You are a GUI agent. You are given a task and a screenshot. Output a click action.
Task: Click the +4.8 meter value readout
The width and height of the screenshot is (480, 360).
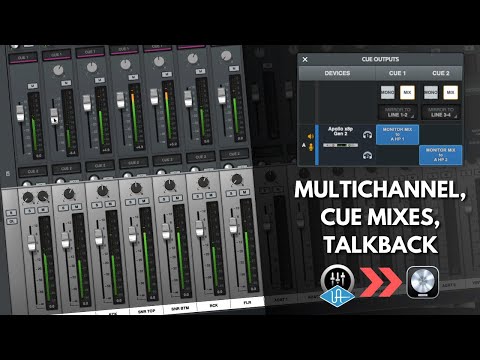139,147
